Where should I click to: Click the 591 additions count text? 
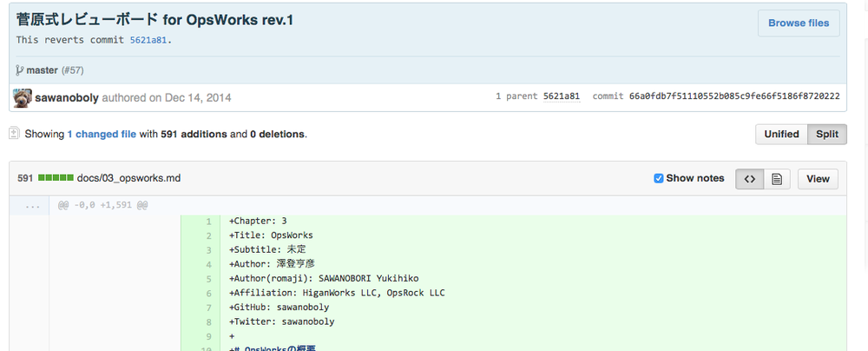[194, 134]
